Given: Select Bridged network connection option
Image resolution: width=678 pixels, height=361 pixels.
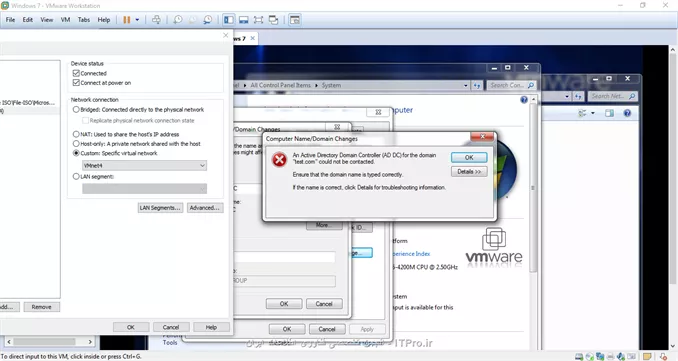Looking at the screenshot, I should point(76,109).
